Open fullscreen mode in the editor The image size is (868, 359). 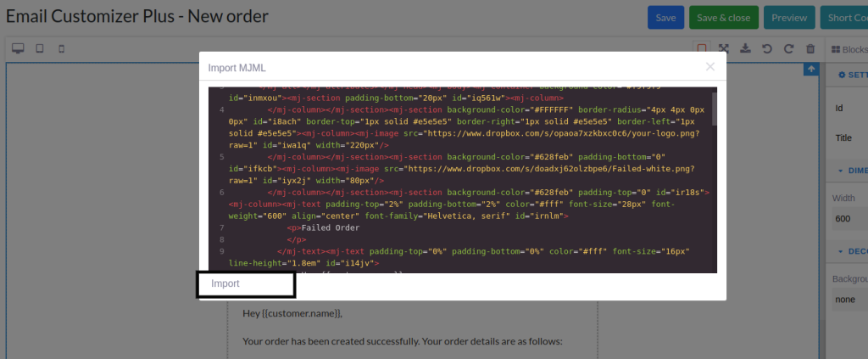724,48
